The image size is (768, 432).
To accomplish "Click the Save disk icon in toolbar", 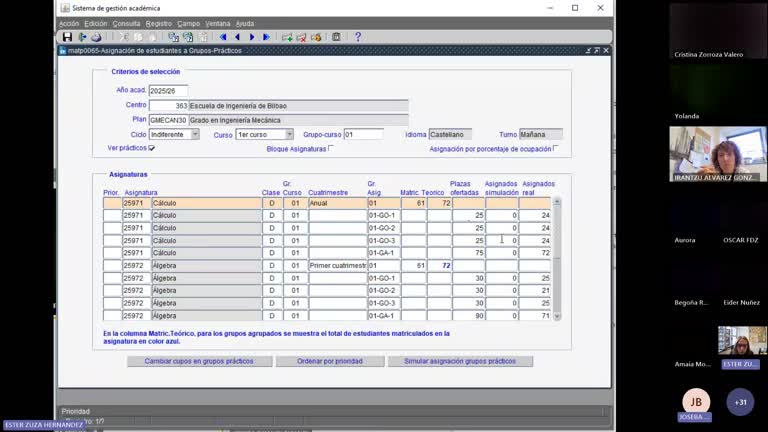I will [x=67, y=37].
